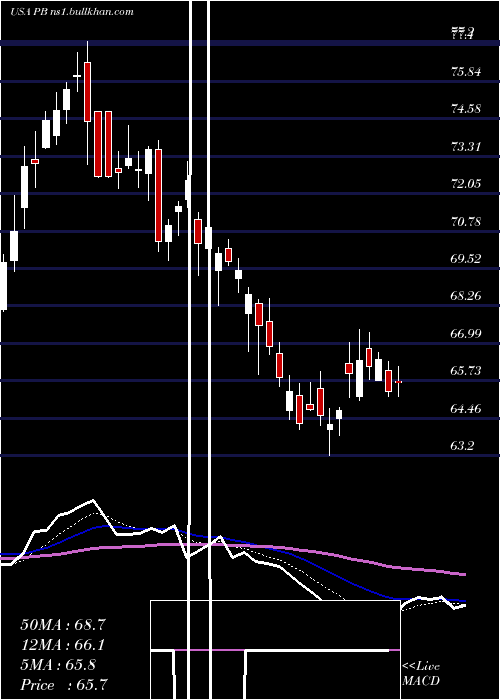The height and width of the screenshot is (700, 500).
Task: Click the 12MA : 66.1 readout
Action: tap(63, 645)
